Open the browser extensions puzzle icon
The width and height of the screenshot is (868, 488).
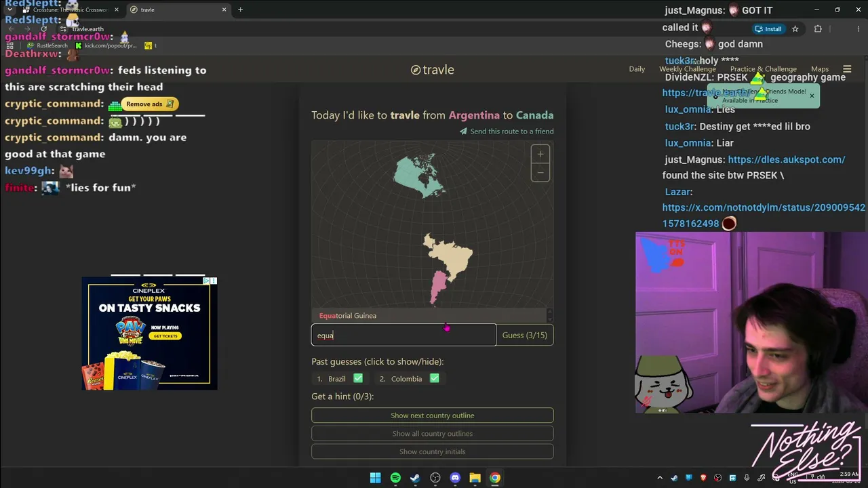click(x=818, y=29)
